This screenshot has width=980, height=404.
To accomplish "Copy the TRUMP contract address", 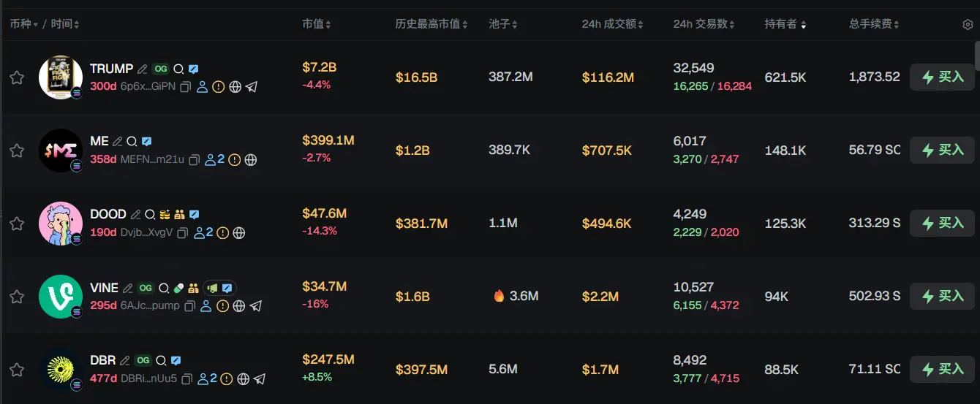I will click(x=186, y=87).
